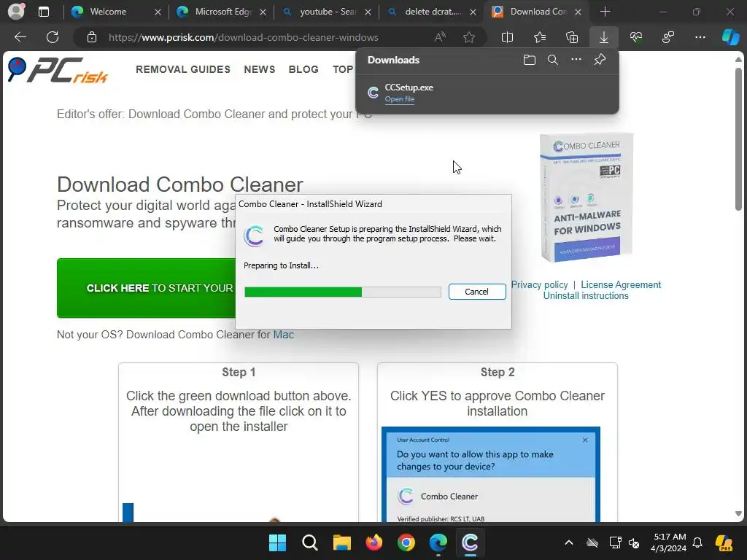
Task: Switch to the Welcome tab
Action: pyautogui.click(x=108, y=12)
